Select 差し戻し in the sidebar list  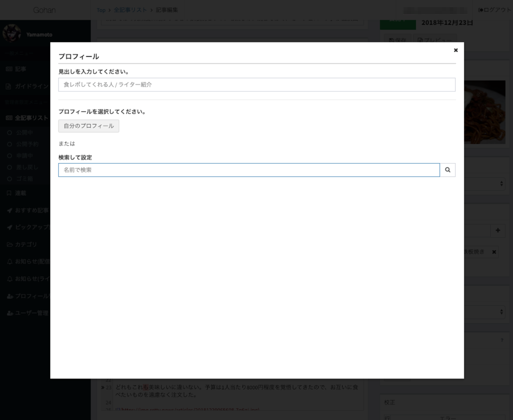click(x=27, y=167)
